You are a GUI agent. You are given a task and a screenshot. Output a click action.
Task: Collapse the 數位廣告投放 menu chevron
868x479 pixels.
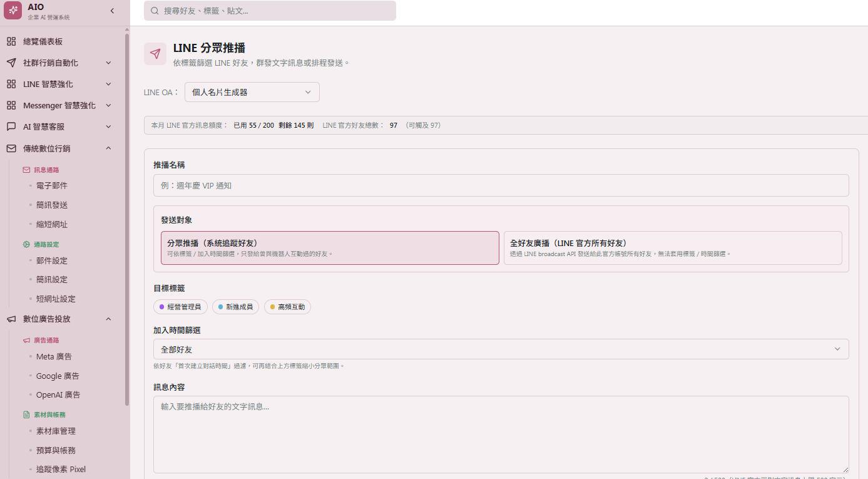click(108, 319)
